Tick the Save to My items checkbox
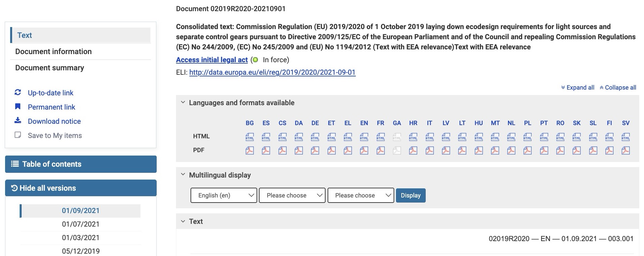 (x=18, y=135)
